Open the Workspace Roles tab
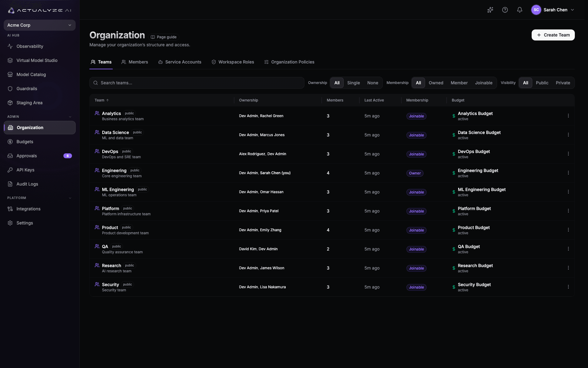The width and height of the screenshot is (588, 368). click(x=233, y=62)
